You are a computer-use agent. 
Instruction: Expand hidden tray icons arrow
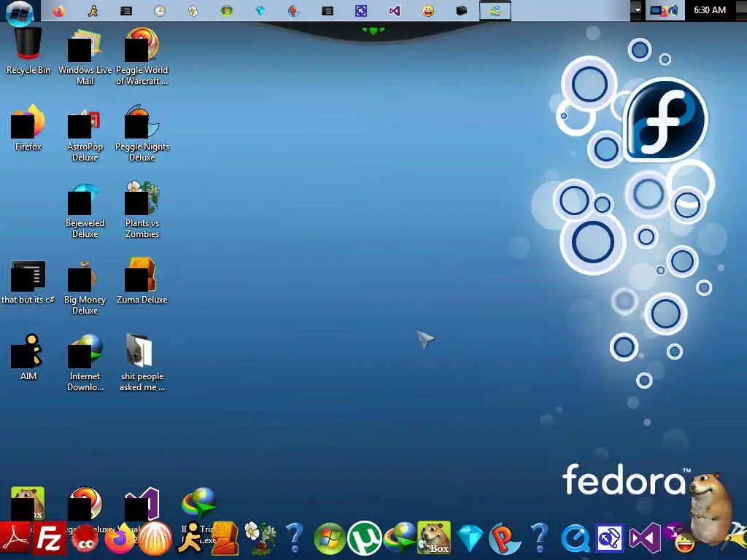(x=637, y=10)
